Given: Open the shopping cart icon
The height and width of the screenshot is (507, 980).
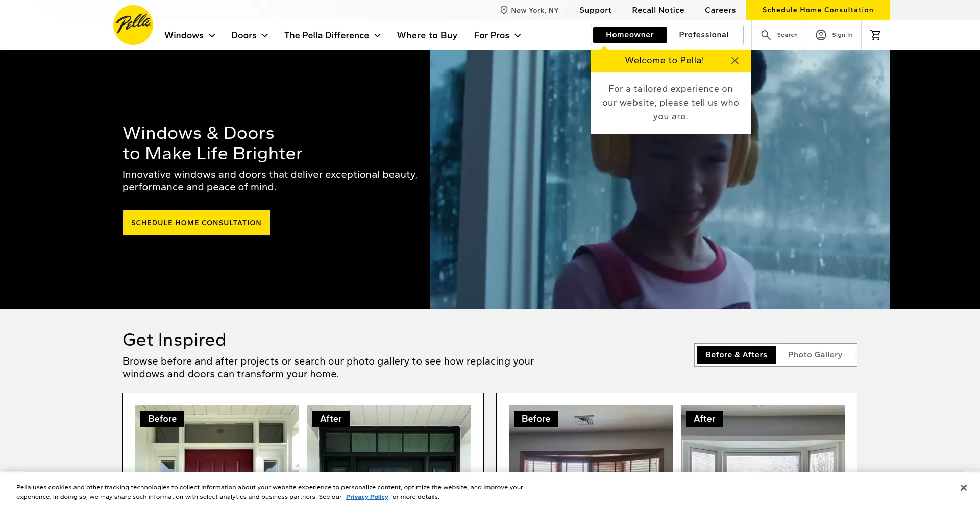Looking at the screenshot, I should click(875, 35).
